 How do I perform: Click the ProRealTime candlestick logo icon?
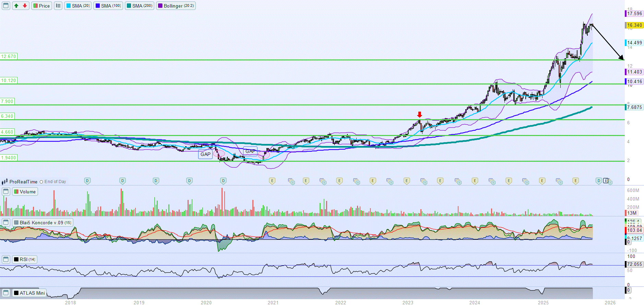[x=4, y=182]
